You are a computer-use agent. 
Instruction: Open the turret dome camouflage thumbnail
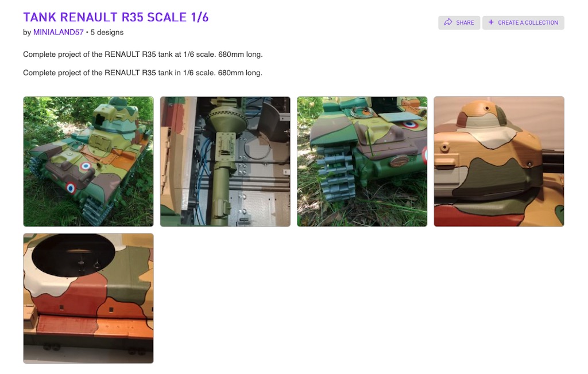pyautogui.click(x=499, y=162)
